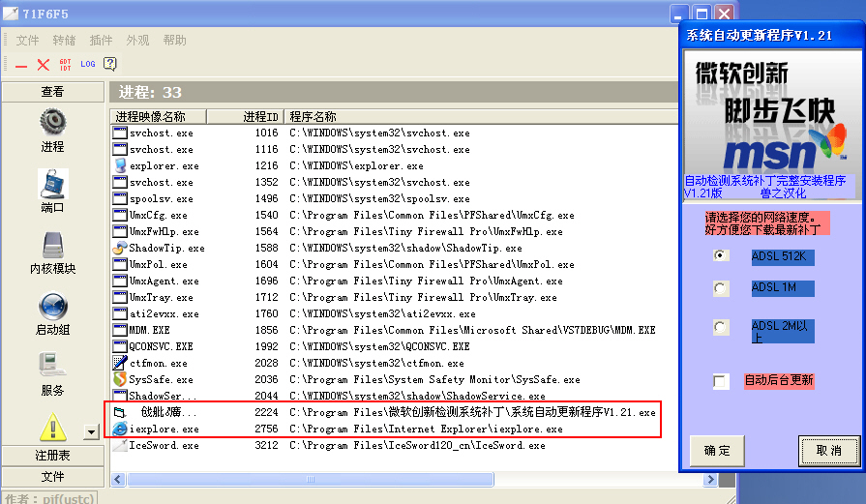This screenshot has width=866, height=504.
Task: Click the 确定 button in the update dialog
Action: (x=717, y=451)
